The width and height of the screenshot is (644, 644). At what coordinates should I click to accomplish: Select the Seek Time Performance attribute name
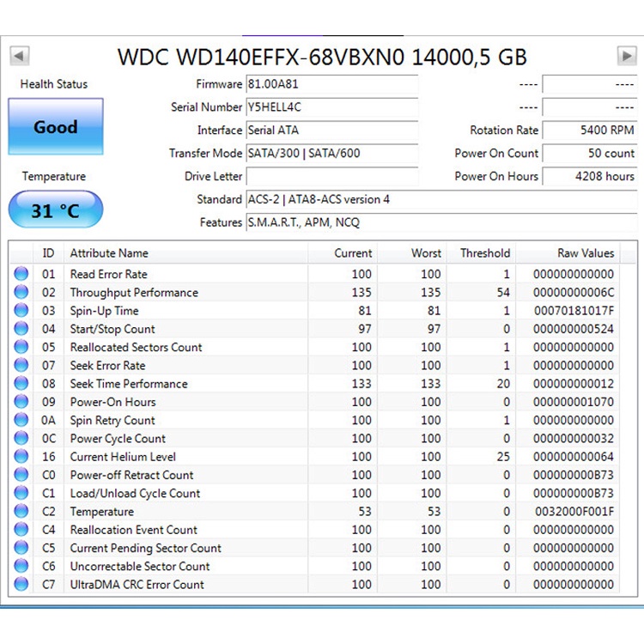click(129, 384)
